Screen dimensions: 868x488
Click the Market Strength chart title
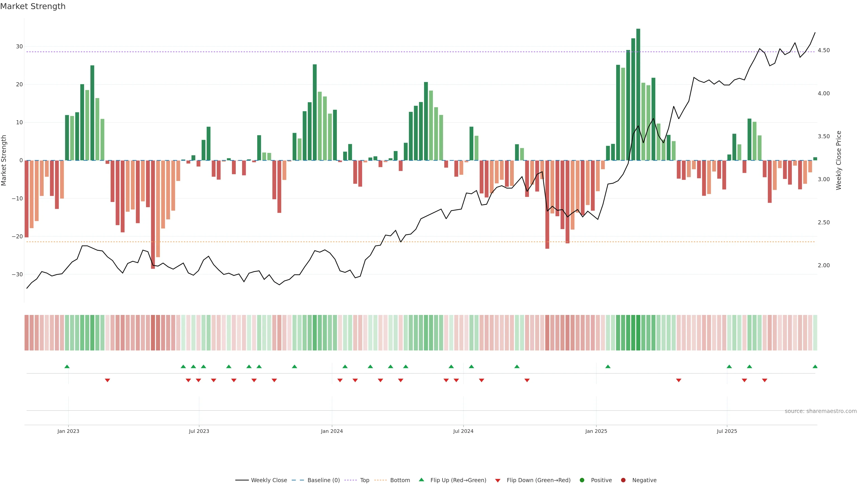[x=33, y=6]
